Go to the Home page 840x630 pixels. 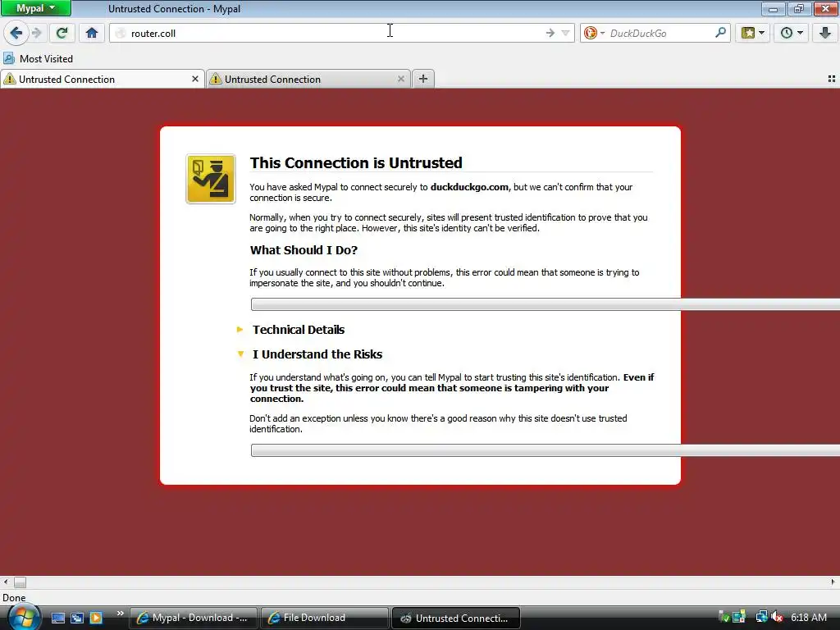coord(92,33)
